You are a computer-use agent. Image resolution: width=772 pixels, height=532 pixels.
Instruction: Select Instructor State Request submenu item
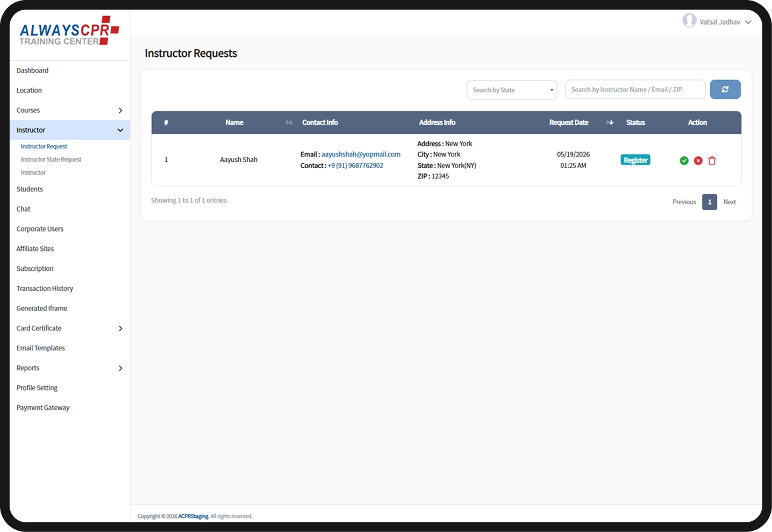point(51,160)
